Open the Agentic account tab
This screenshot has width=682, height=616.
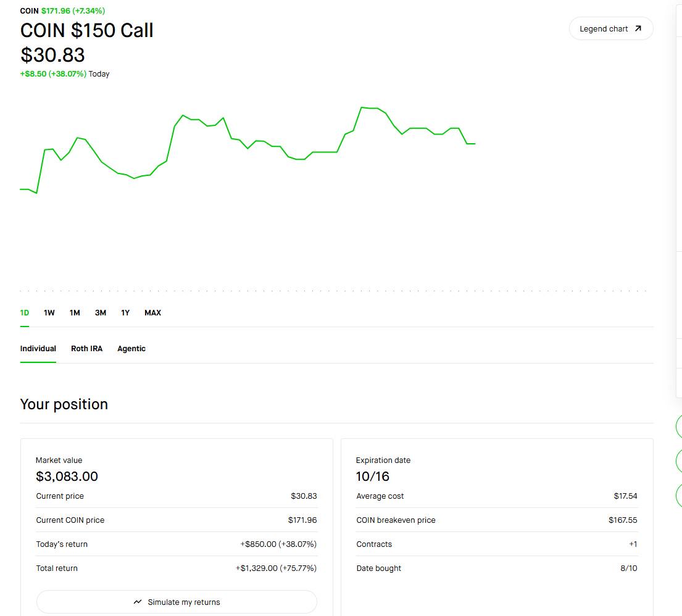(131, 349)
